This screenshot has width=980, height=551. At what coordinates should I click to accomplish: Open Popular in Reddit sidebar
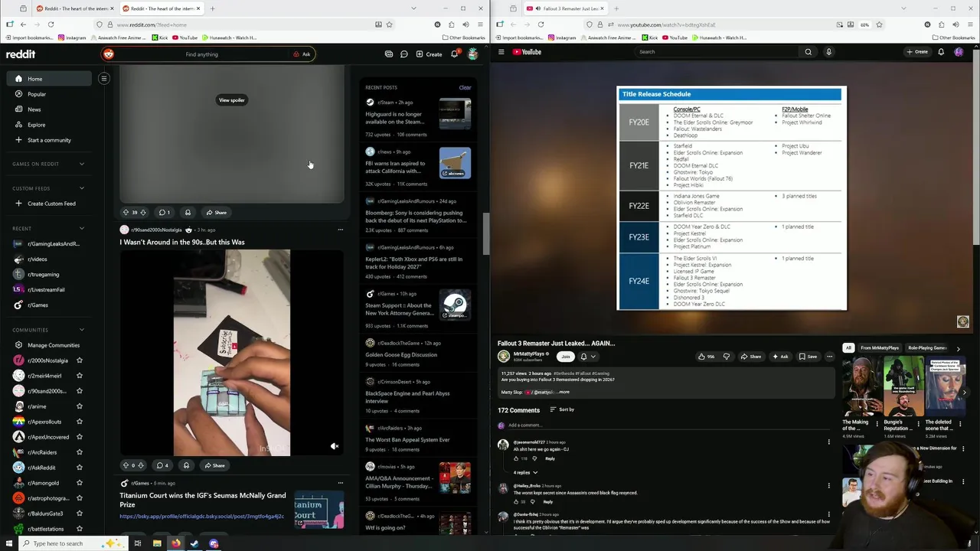point(37,94)
